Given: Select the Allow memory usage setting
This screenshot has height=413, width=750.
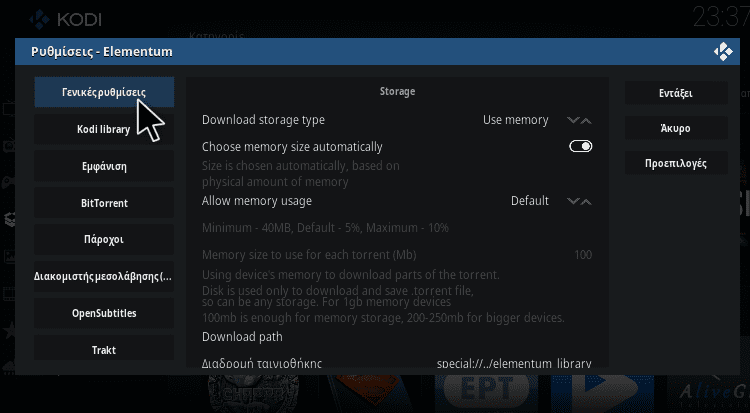Looking at the screenshot, I should pyautogui.click(x=397, y=201).
